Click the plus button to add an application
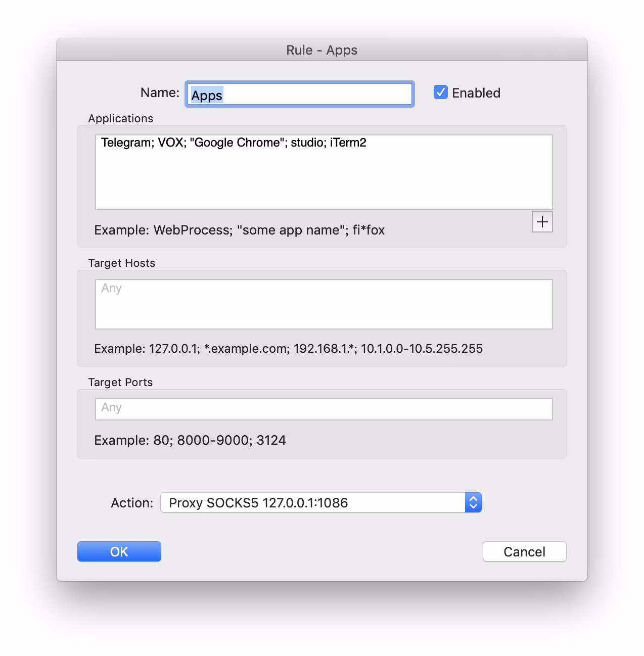This screenshot has height=656, width=644. 542,222
